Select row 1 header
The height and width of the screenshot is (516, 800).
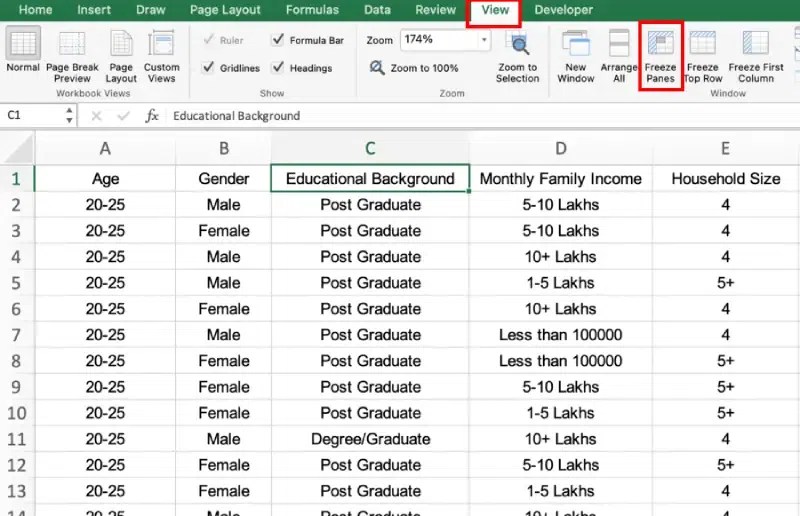17,179
